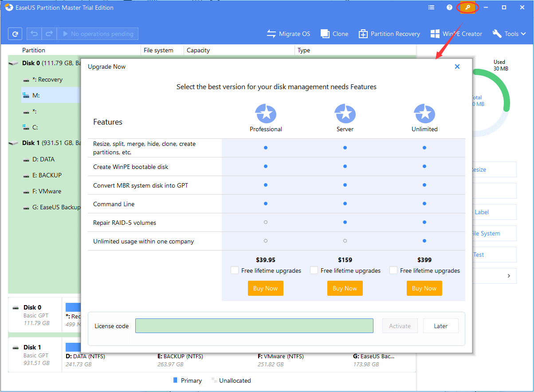Click the Repair RAID-5 volumes feature text

pos(125,223)
